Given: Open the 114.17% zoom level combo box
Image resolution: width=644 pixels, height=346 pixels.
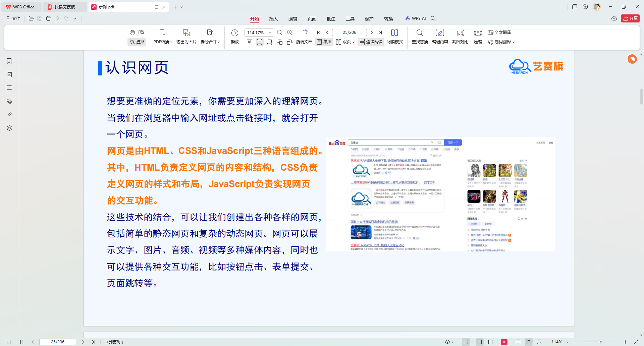Looking at the screenshot, I should pos(259,33).
